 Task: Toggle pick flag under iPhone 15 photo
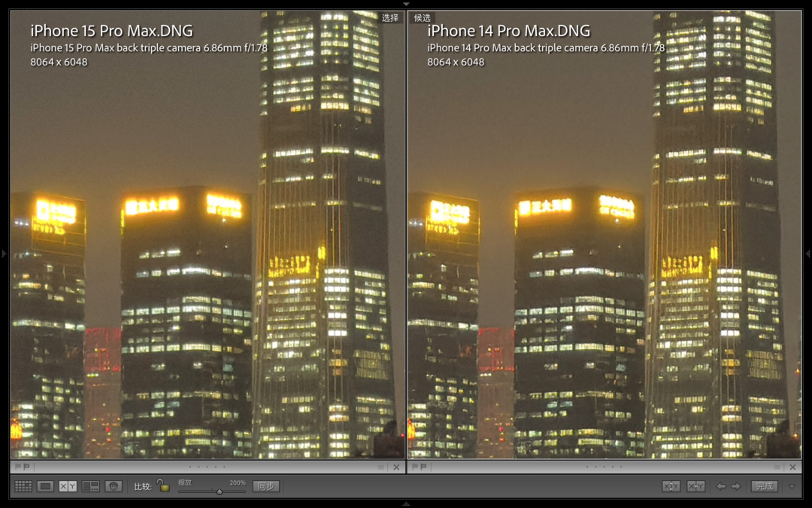pos(17,467)
